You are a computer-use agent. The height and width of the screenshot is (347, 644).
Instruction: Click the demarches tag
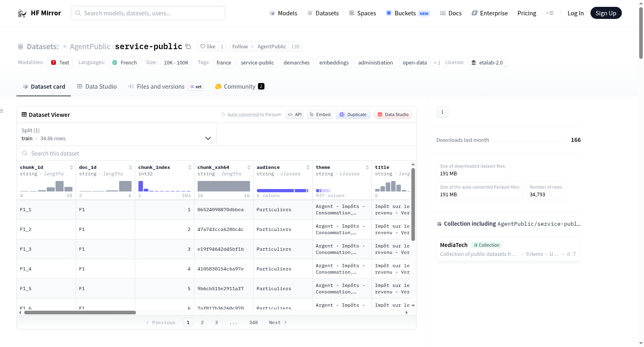(297, 62)
